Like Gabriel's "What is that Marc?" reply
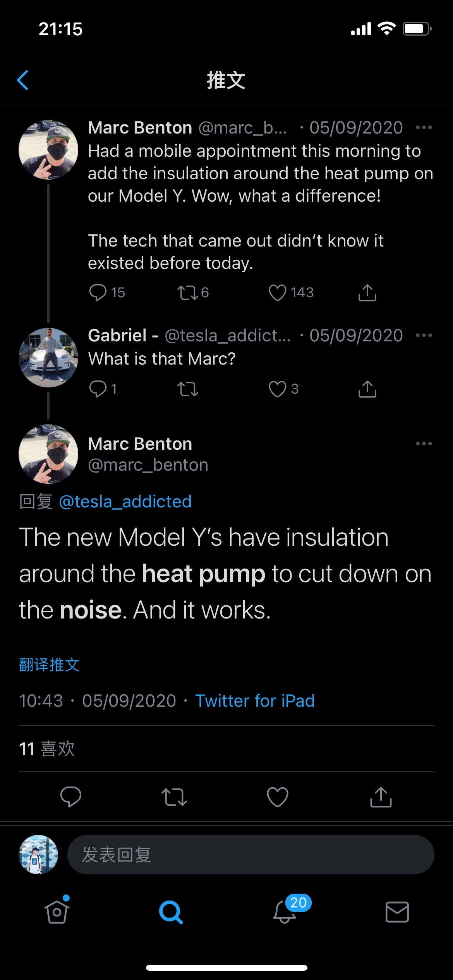Image resolution: width=453 pixels, height=980 pixels. click(x=277, y=389)
